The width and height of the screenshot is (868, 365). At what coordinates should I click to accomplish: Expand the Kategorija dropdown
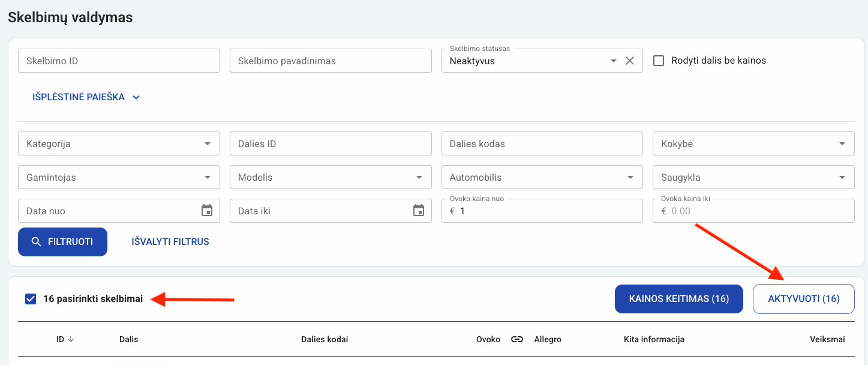[208, 144]
